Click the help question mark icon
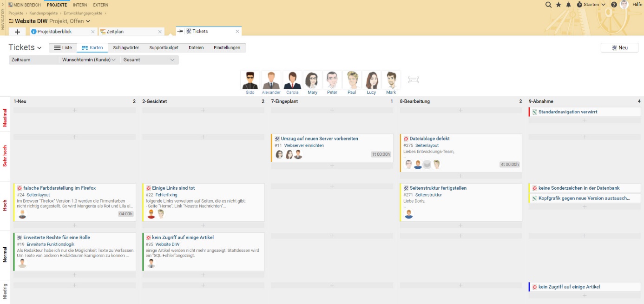The height and width of the screenshot is (304, 644). point(614,5)
